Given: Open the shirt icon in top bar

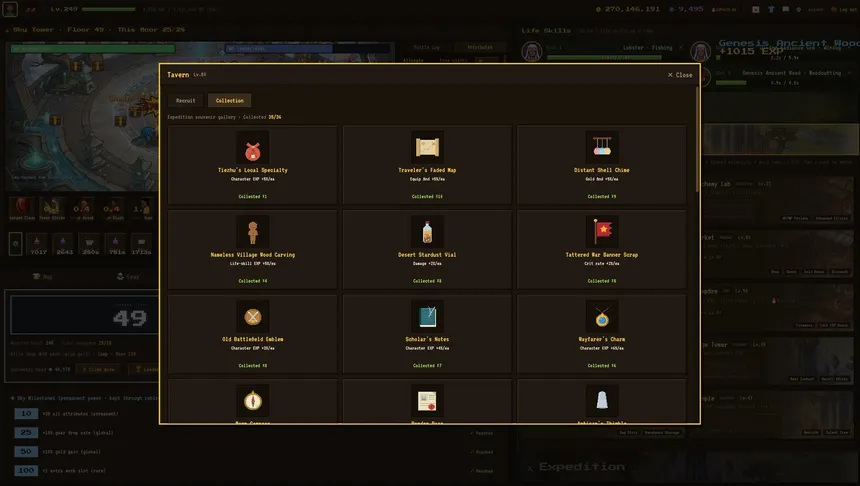Looking at the screenshot, I should 771,9.
